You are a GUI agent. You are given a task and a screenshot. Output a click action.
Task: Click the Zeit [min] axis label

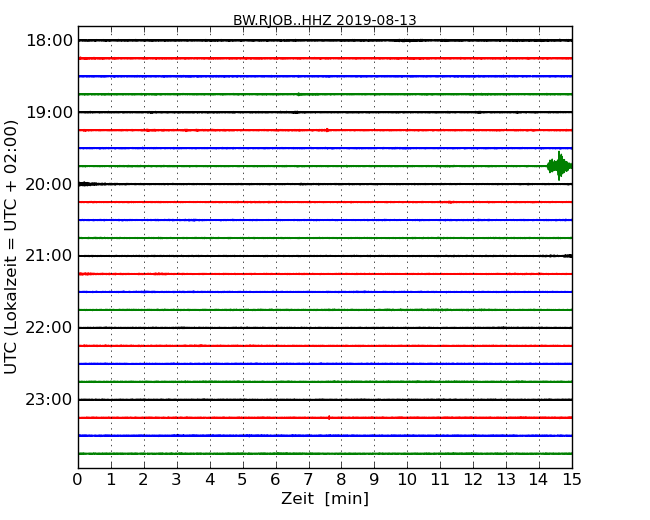point(325,498)
